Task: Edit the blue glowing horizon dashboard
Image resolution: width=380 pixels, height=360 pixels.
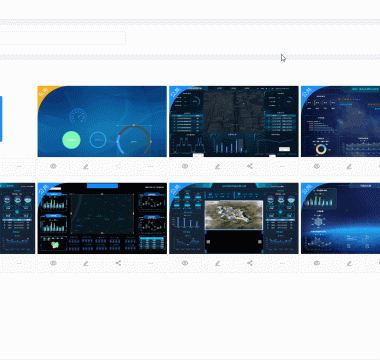Action: point(349,263)
